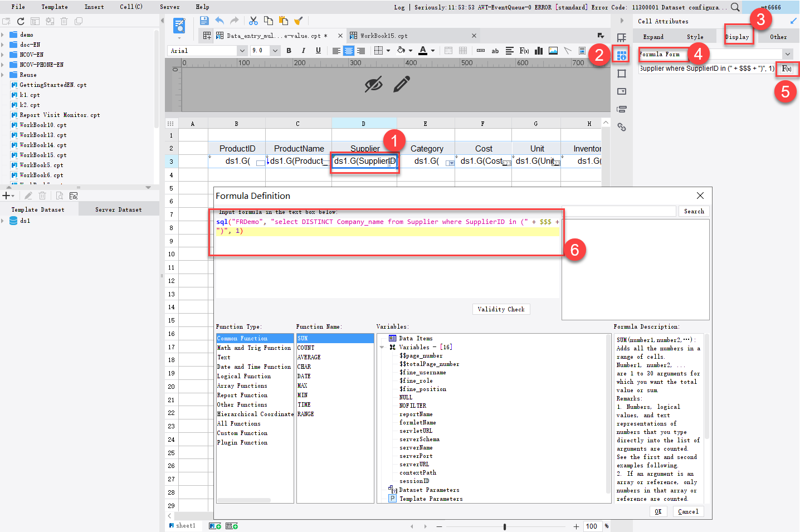The height and width of the screenshot is (532, 800).
Task: Click the add report sheet icon
Action: pyautogui.click(x=215, y=526)
